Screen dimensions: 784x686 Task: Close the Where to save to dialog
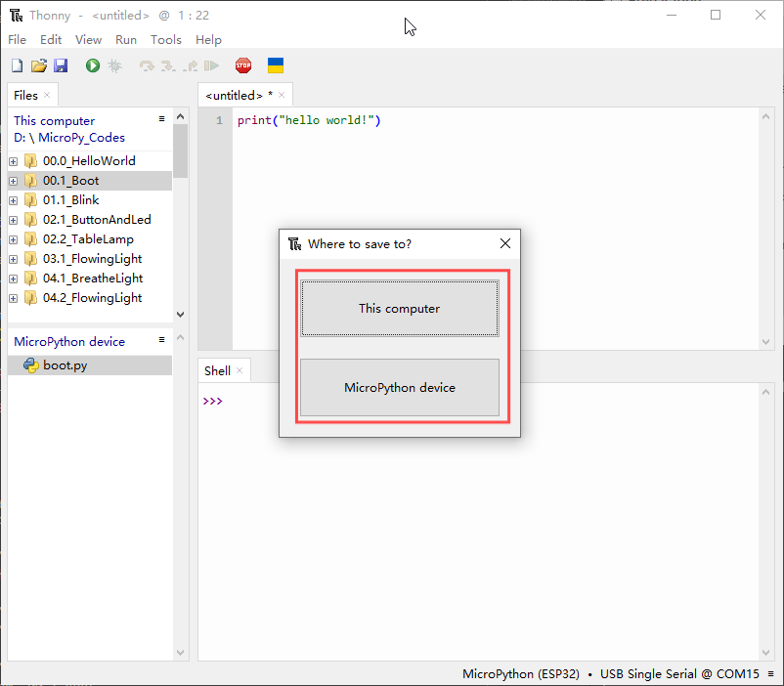[x=505, y=243]
